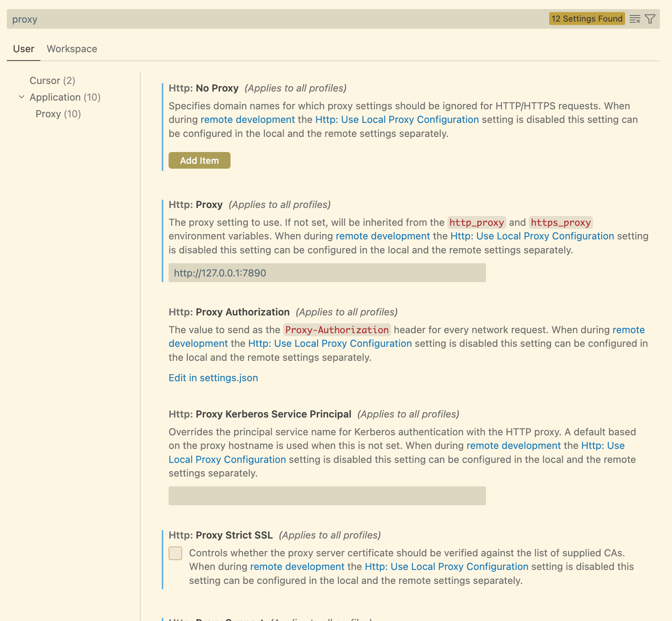Select Cursor (2) in settings tree
672x621 pixels.
(52, 81)
